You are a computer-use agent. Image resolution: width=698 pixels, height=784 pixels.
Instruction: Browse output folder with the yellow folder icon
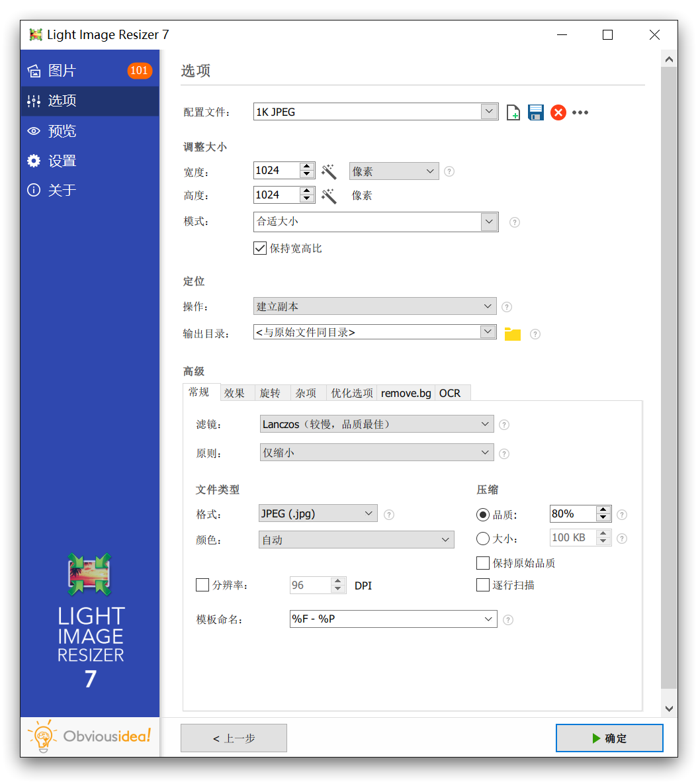pyautogui.click(x=512, y=334)
